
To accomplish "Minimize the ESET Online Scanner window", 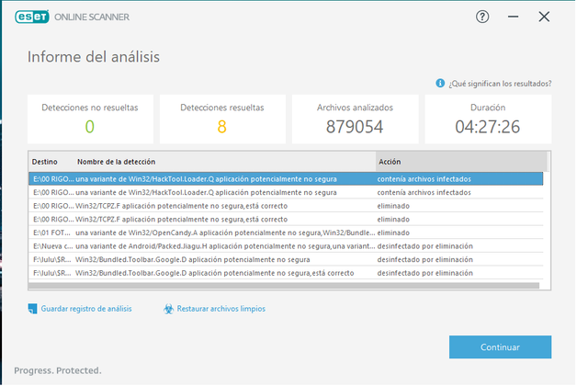I will (513, 17).
